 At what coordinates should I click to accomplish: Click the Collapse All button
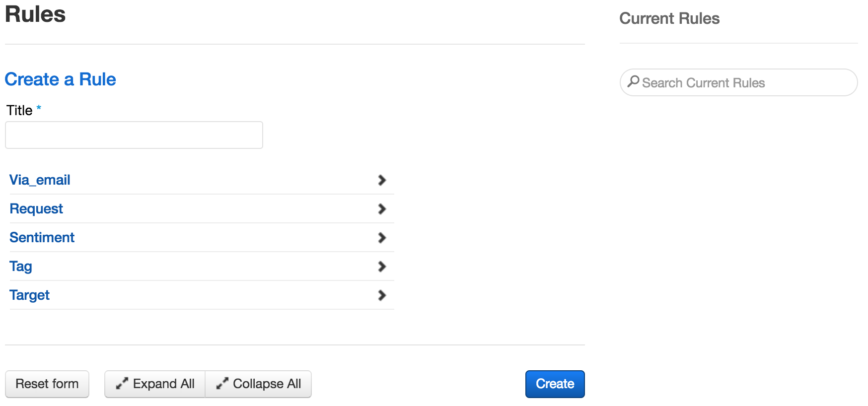coord(258,384)
